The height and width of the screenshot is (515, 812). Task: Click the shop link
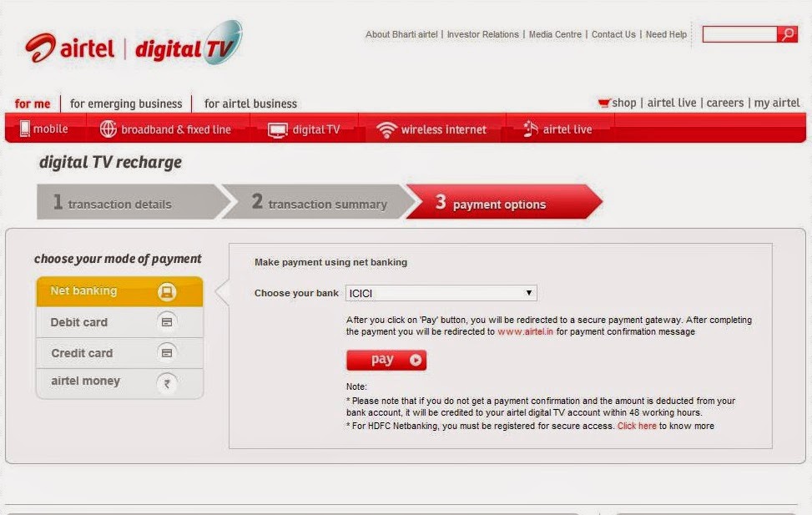[x=624, y=103]
